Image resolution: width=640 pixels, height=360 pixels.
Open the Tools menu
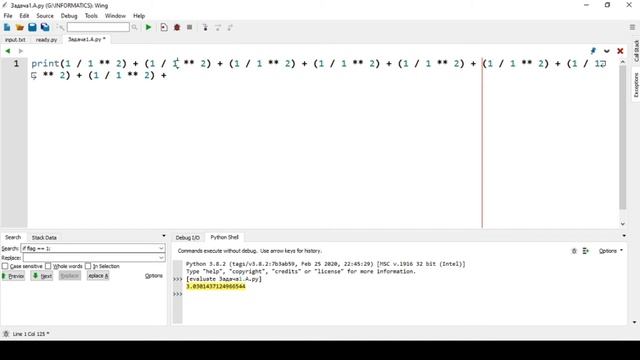point(91,16)
